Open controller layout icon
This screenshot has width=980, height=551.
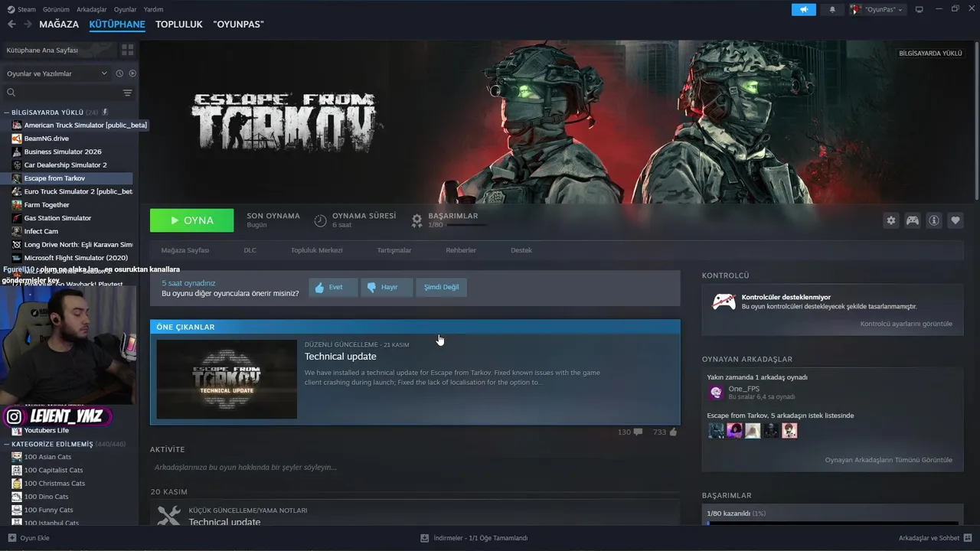pyautogui.click(x=913, y=220)
